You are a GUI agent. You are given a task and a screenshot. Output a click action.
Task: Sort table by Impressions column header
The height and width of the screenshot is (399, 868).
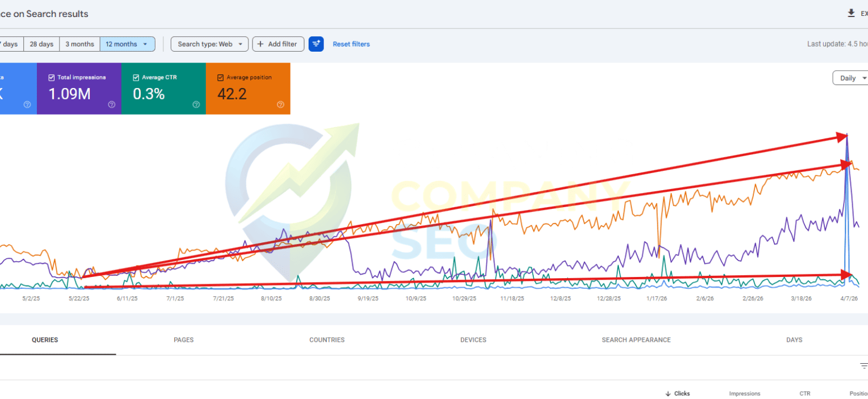coord(744,393)
